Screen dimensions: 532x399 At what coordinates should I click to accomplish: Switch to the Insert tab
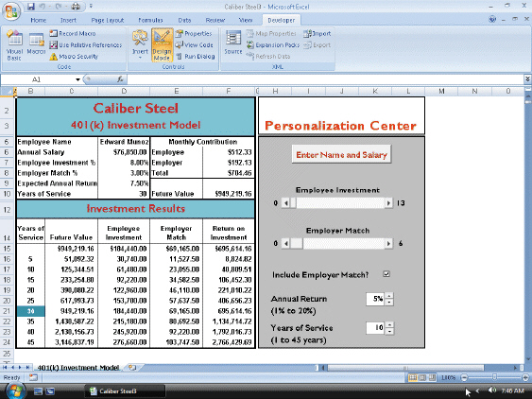coord(68,20)
